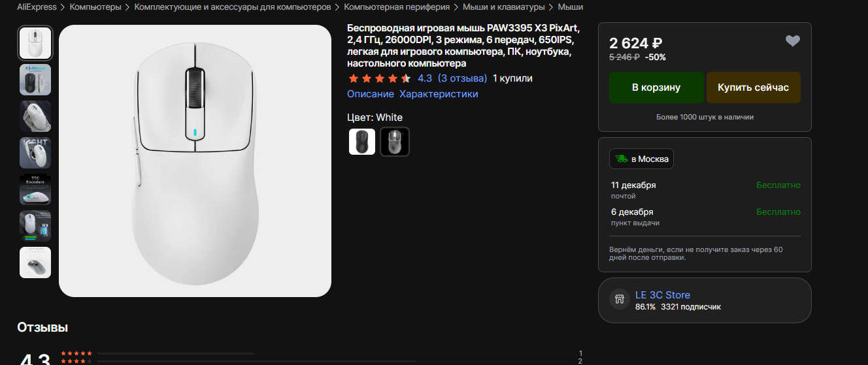Navigate to Мыши и клавиатуры breadcrumb
The image size is (868, 365).
503,7
